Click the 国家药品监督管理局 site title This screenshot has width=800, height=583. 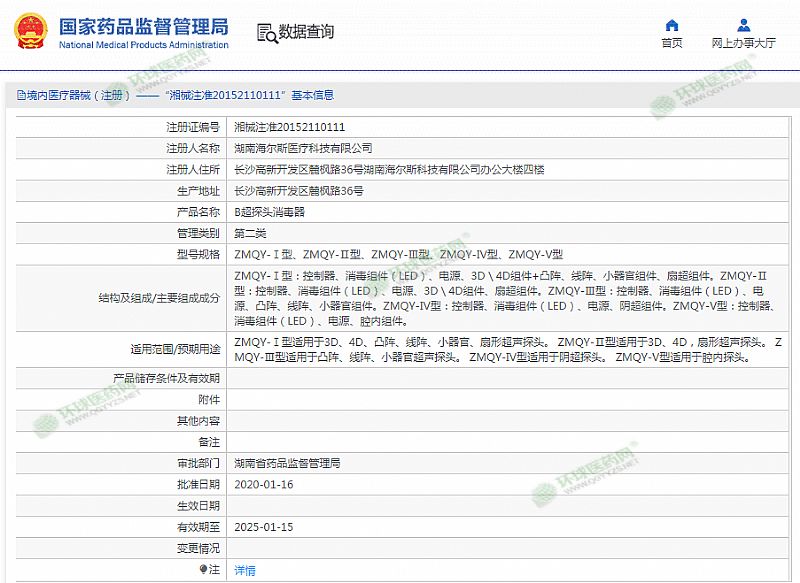tap(144, 25)
